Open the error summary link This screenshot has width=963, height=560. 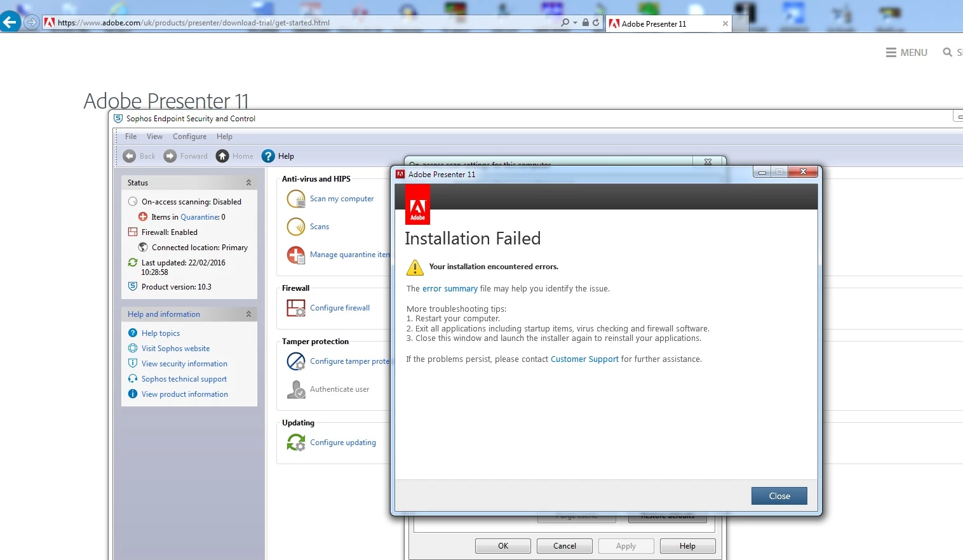pos(450,289)
